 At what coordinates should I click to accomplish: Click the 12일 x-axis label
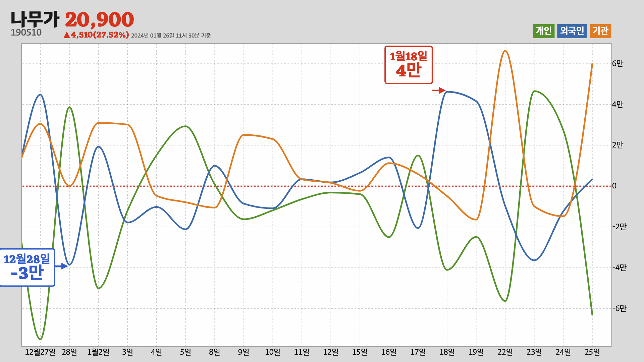point(331,352)
